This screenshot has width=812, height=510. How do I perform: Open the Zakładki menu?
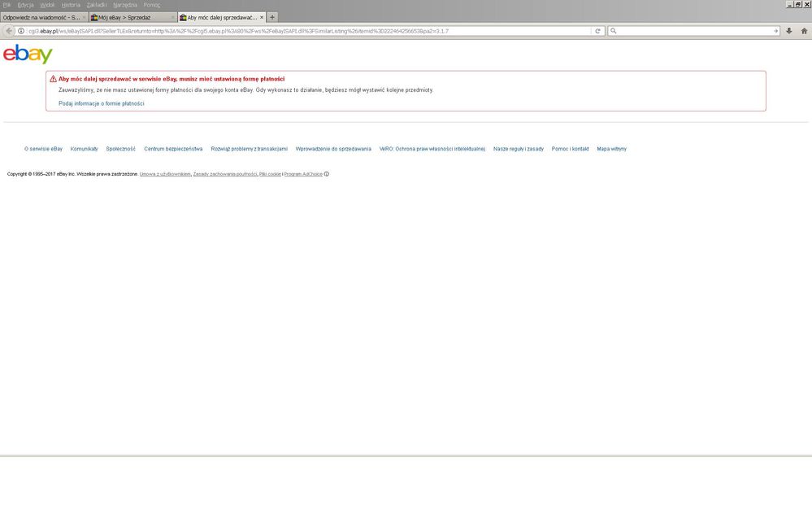pyautogui.click(x=96, y=5)
